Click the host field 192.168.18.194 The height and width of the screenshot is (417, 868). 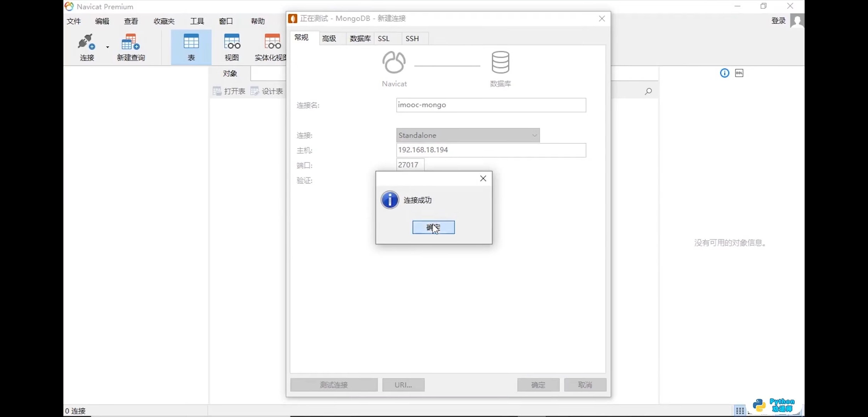click(491, 150)
